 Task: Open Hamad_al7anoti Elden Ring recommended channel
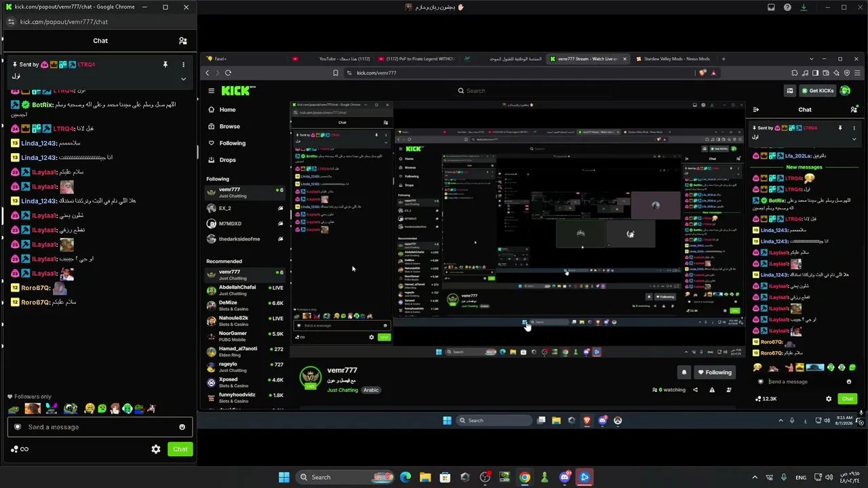245,352
